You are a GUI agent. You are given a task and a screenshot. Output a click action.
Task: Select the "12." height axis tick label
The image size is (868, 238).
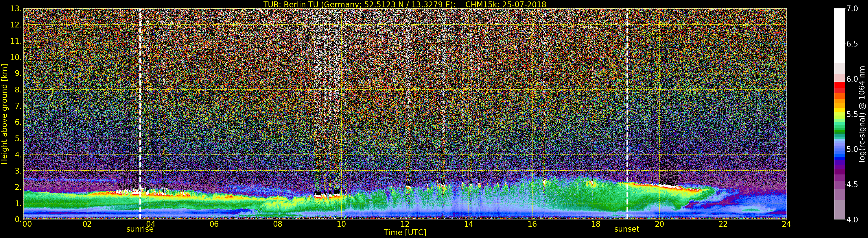tap(16, 25)
